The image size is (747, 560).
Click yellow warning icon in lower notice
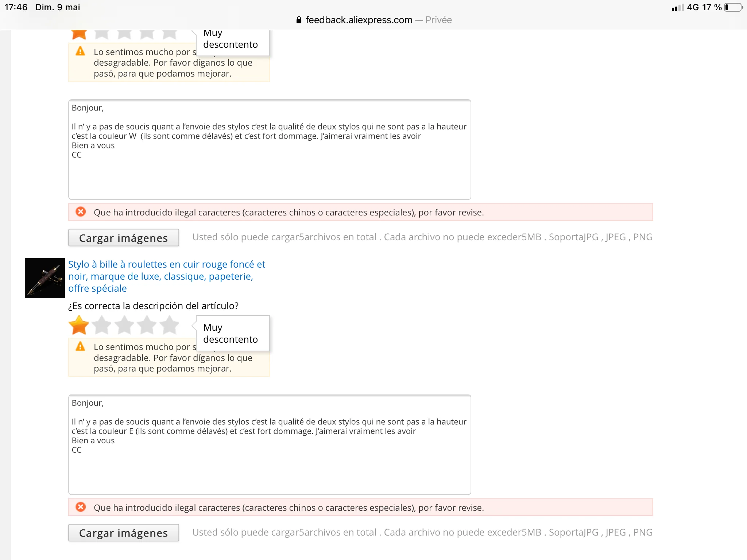tap(80, 346)
